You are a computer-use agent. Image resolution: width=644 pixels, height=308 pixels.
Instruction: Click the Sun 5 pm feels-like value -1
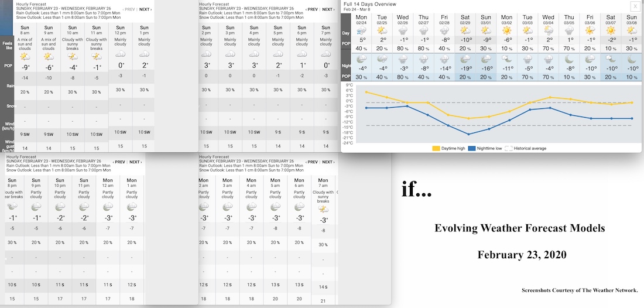click(x=278, y=76)
